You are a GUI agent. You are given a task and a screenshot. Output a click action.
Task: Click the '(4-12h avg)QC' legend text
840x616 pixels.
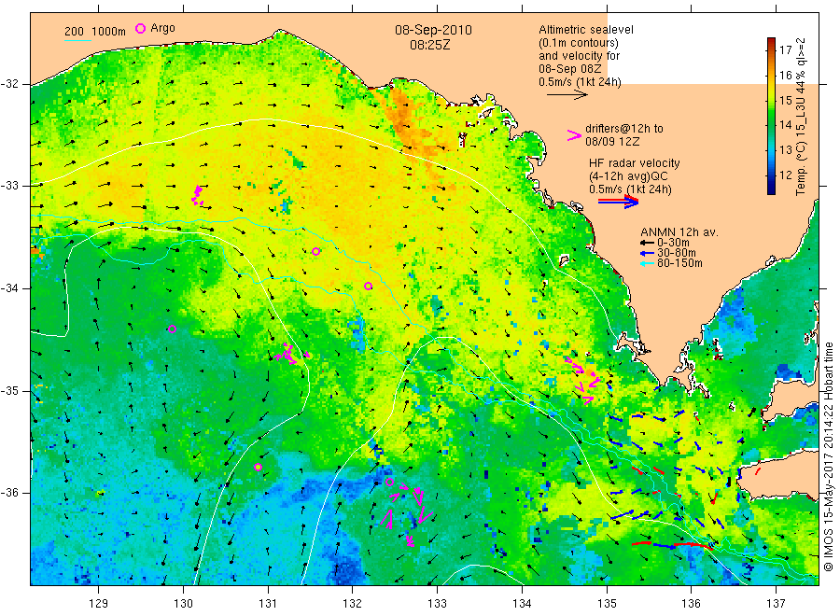coord(628,176)
